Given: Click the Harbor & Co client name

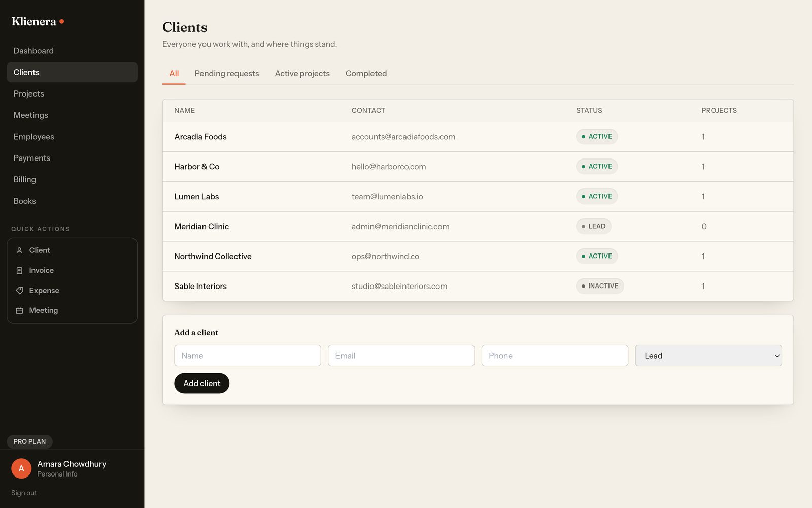Looking at the screenshot, I should [x=197, y=167].
